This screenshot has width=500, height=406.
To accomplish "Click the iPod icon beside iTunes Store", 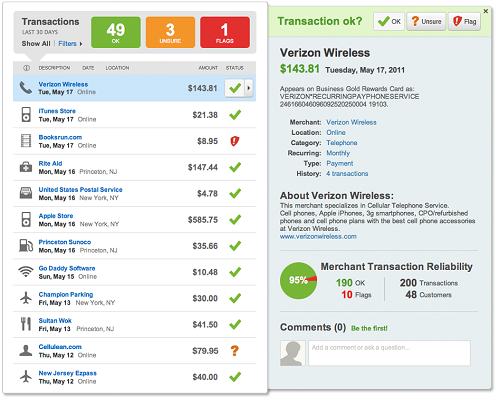I will [x=26, y=115].
